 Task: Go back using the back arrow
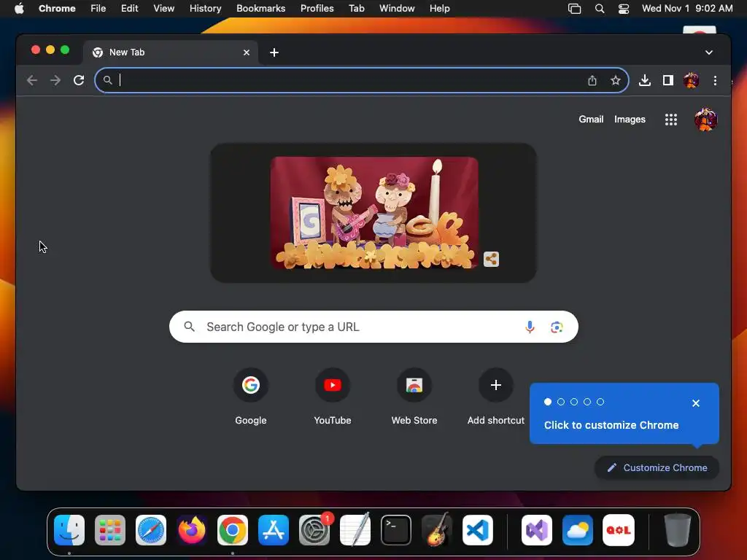[32, 80]
